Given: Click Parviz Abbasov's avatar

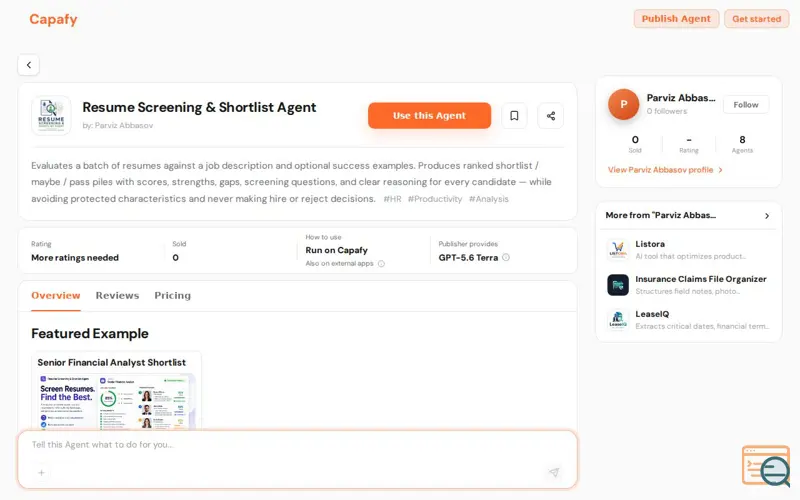Looking at the screenshot, I should click(x=623, y=105).
